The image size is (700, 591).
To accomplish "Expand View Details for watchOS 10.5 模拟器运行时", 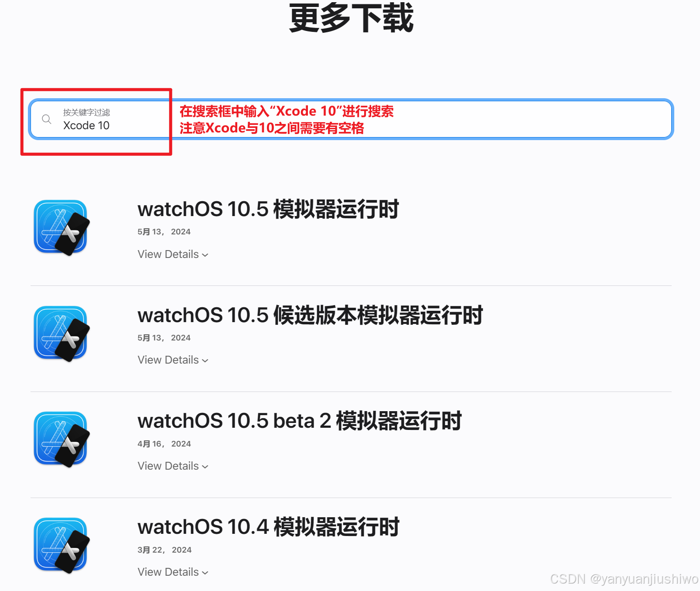I will point(173,254).
